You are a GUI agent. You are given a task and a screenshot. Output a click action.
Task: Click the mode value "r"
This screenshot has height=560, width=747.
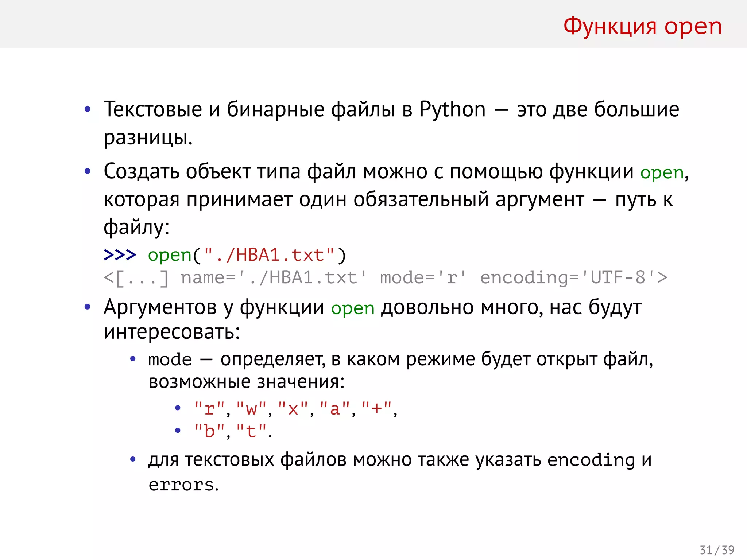coord(209,409)
